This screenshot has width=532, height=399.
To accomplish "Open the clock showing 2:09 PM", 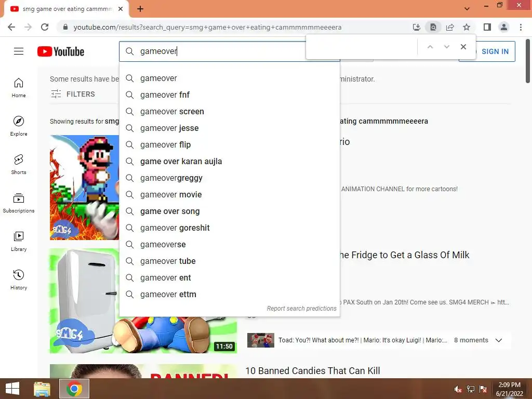I will 509,389.
